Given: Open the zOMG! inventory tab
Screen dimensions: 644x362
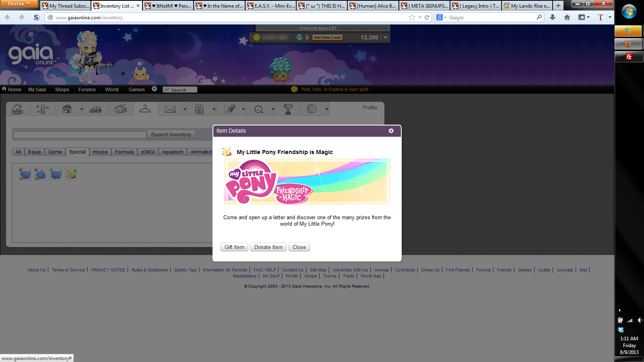Looking at the screenshot, I should click(x=148, y=152).
